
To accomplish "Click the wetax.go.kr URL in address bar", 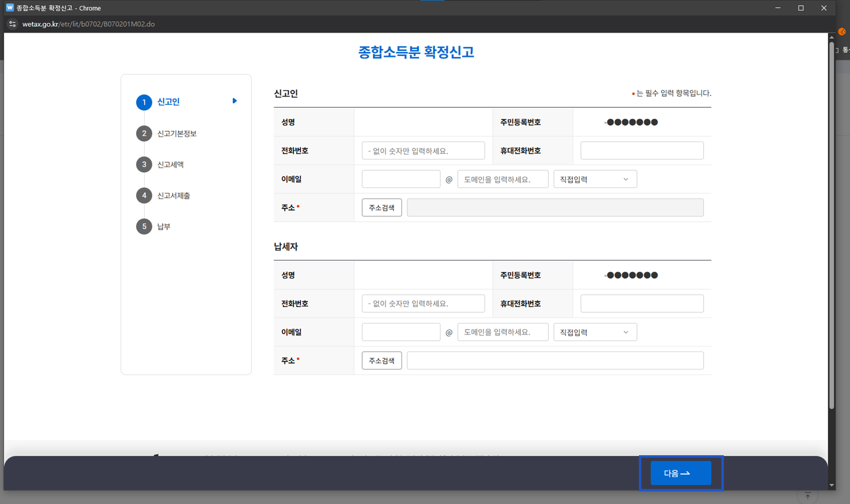I will pyautogui.click(x=89, y=24).
